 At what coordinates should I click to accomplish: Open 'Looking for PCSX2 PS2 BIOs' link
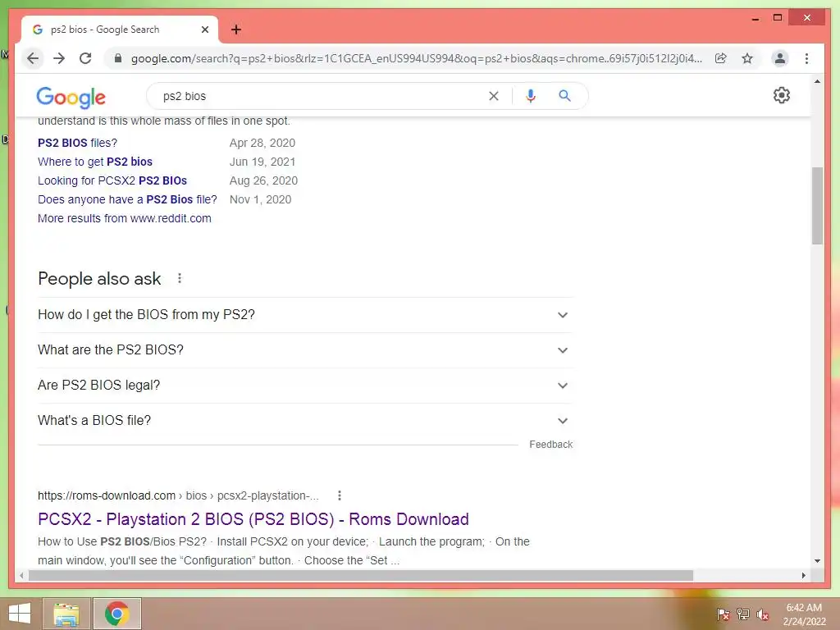112,180
